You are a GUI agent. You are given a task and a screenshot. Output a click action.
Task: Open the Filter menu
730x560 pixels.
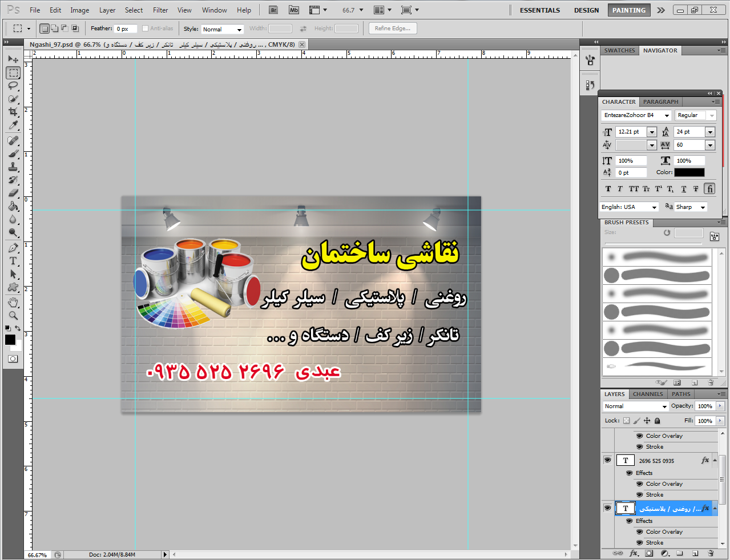(160, 10)
